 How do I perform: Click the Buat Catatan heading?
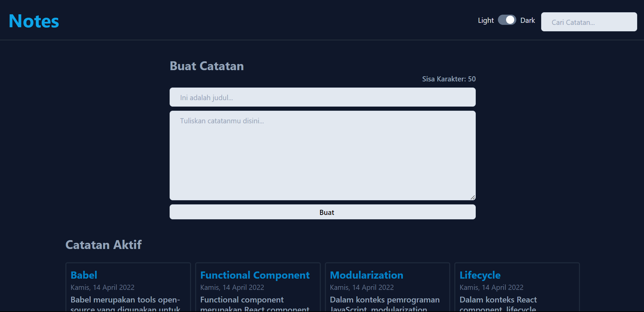coord(207,66)
